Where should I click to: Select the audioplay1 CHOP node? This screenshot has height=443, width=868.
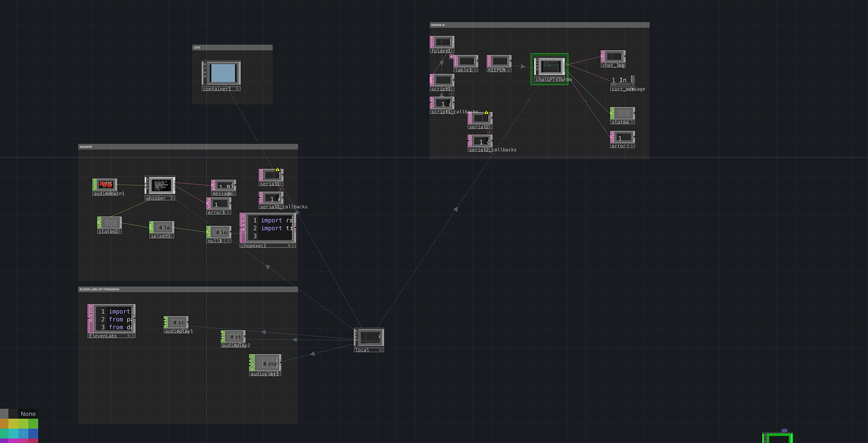(176, 322)
